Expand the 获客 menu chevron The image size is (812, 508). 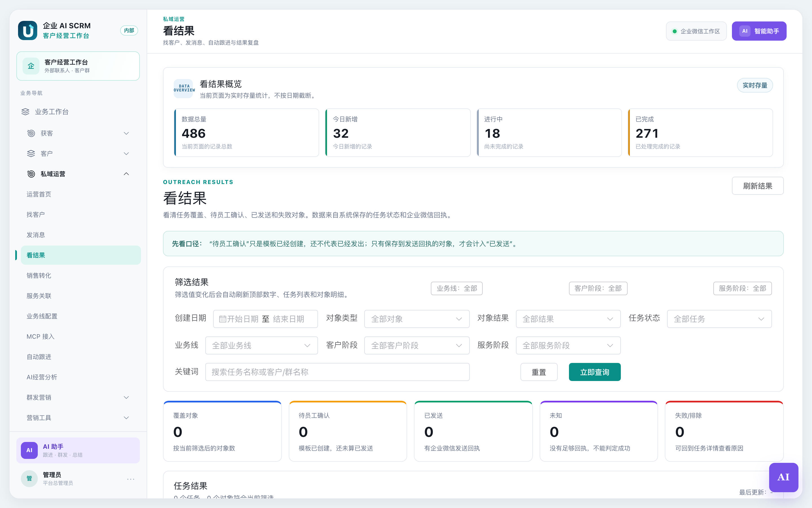126,133
